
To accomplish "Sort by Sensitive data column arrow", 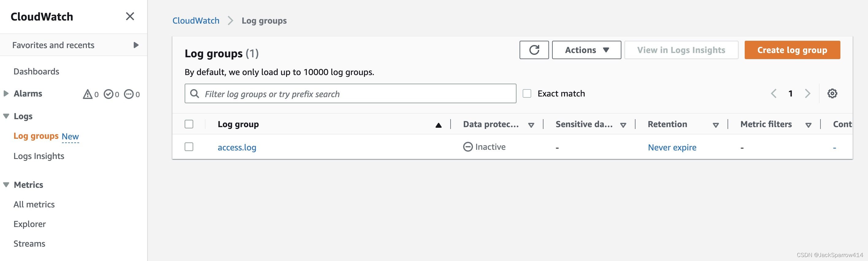I will coord(623,125).
